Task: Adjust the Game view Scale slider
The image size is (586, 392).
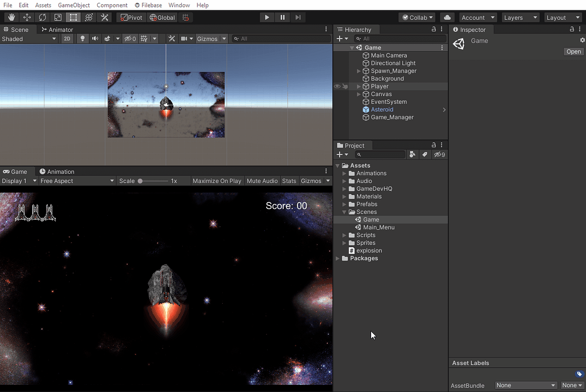Action: coord(153,181)
